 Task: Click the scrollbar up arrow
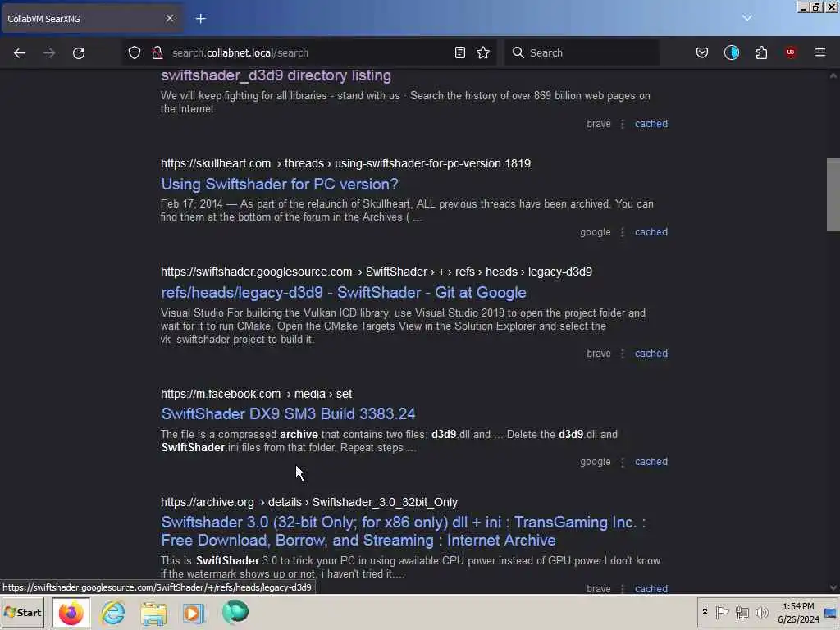tap(833, 76)
